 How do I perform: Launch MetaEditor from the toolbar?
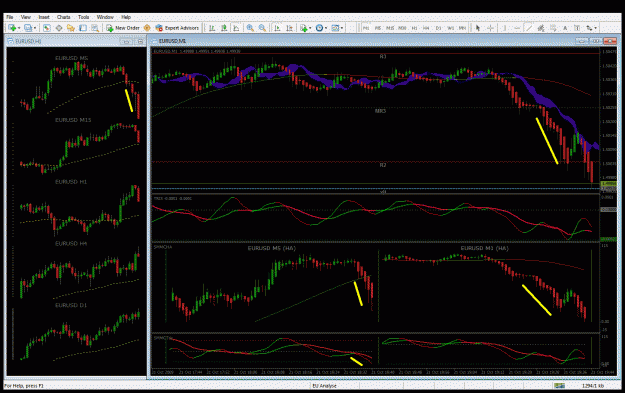pyautogui.click(x=147, y=28)
